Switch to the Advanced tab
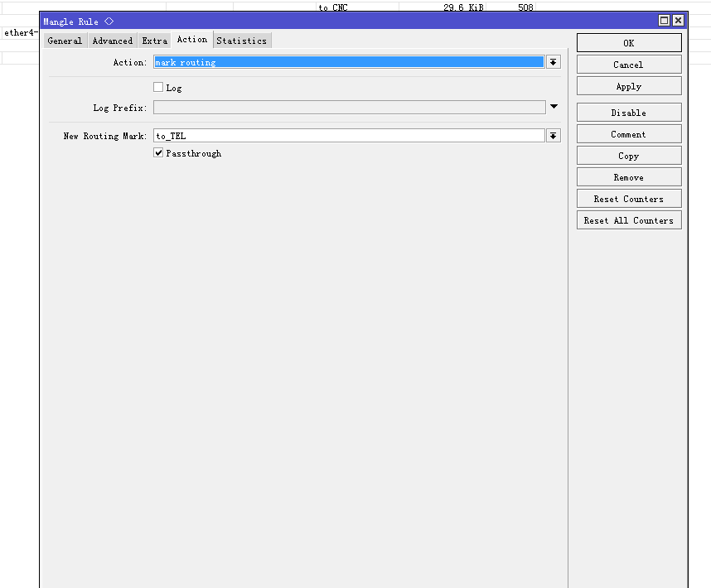This screenshot has width=711, height=588. (113, 41)
